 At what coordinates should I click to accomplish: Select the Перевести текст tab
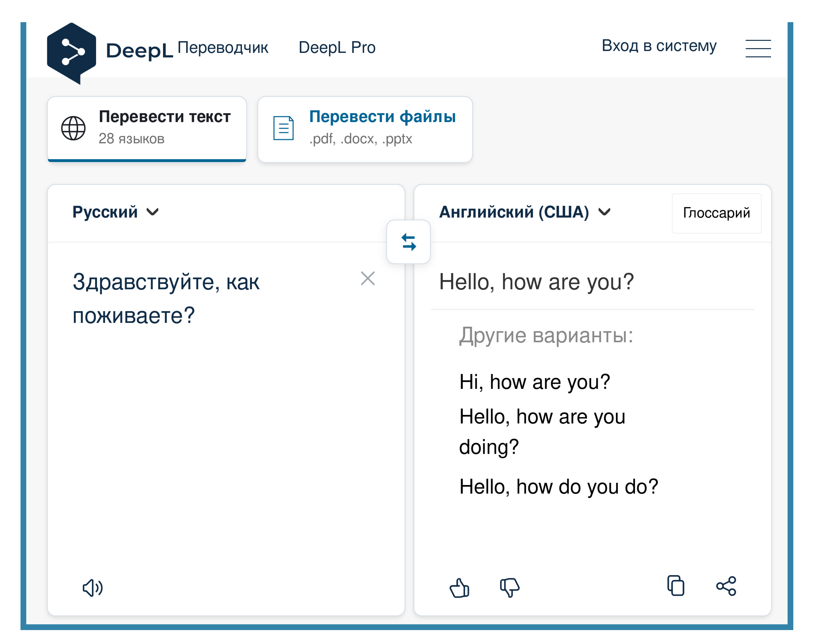(x=147, y=129)
